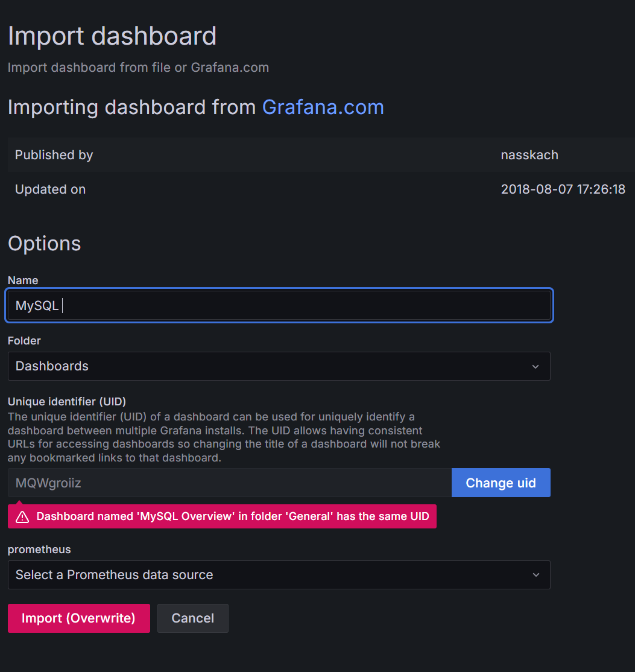Click the warning triangle icon in UID error
Image resolution: width=635 pixels, height=672 pixels.
click(22, 517)
